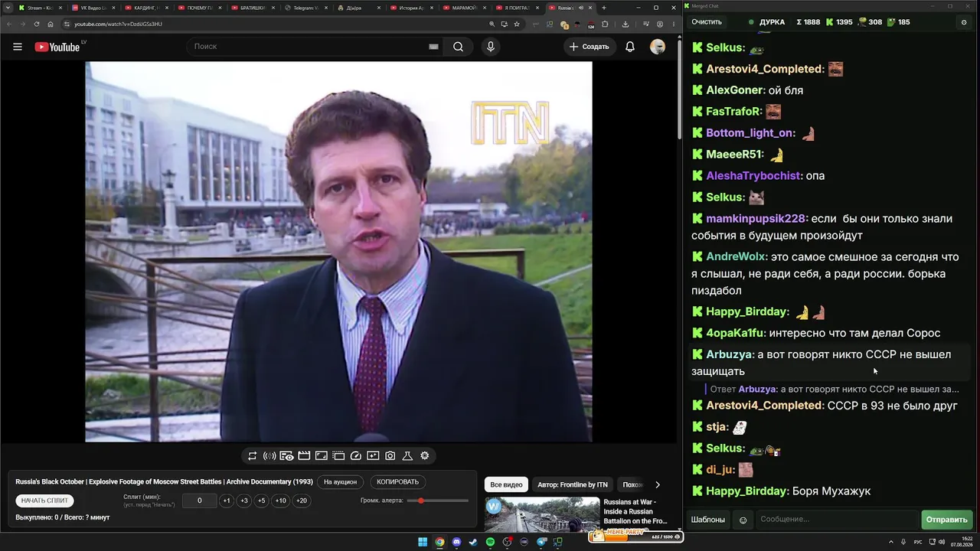Click the YouTube search magnifier button
The width and height of the screenshot is (980, 551).
pos(458,47)
